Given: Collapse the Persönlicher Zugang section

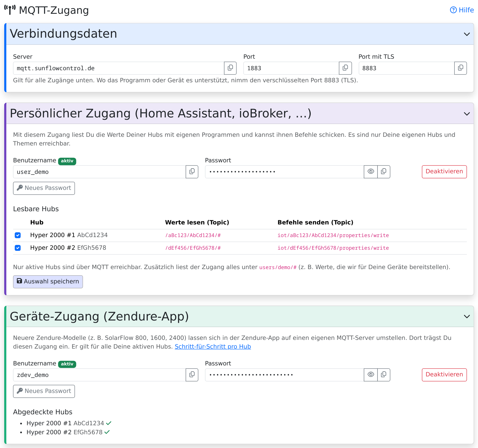Looking at the screenshot, I should tap(467, 114).
